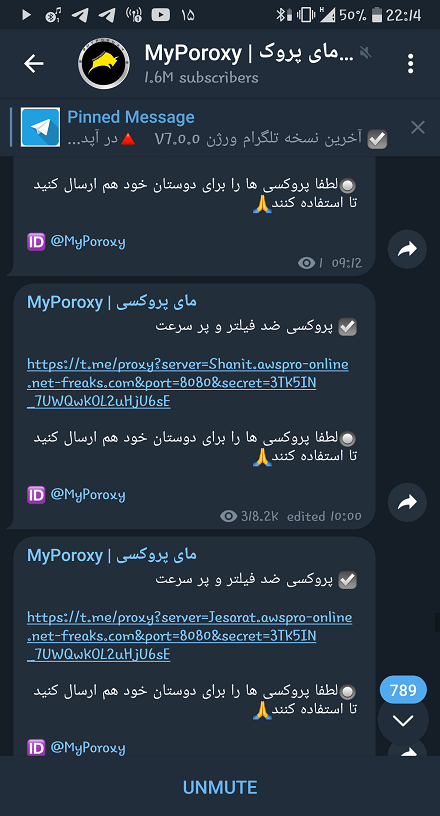This screenshot has width=440, height=816.
Task: Open the three-dot overflow menu
Action: [x=410, y=63]
